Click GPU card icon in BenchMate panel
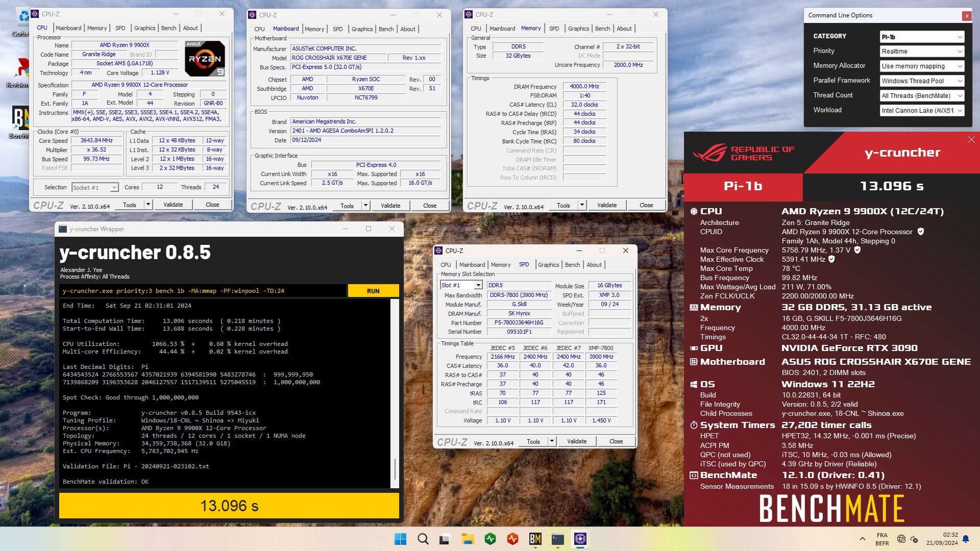Screen dimensions: 980x551 [x=694, y=348]
